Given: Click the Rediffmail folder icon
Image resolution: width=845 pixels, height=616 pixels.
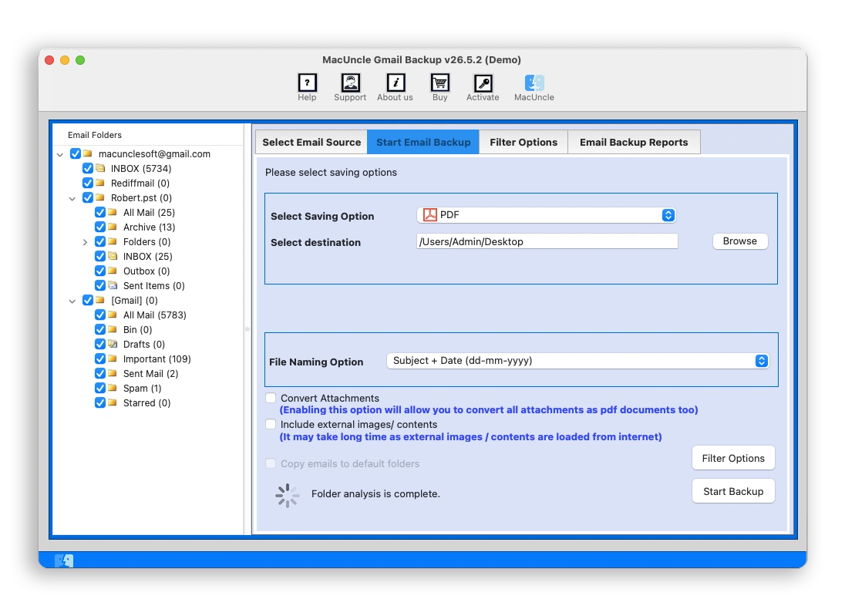Looking at the screenshot, I should pos(100,183).
